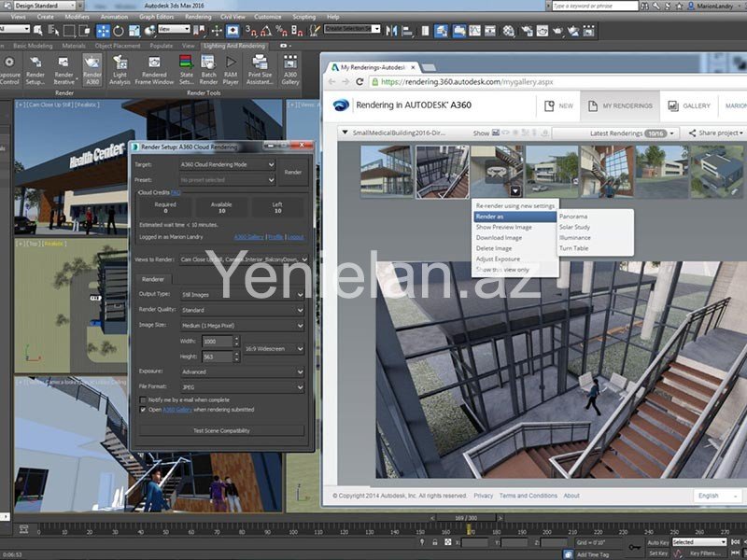Screen dimensions: 747x560
Task: Click the Rectangular Selection Region icon
Action: coord(69,31)
